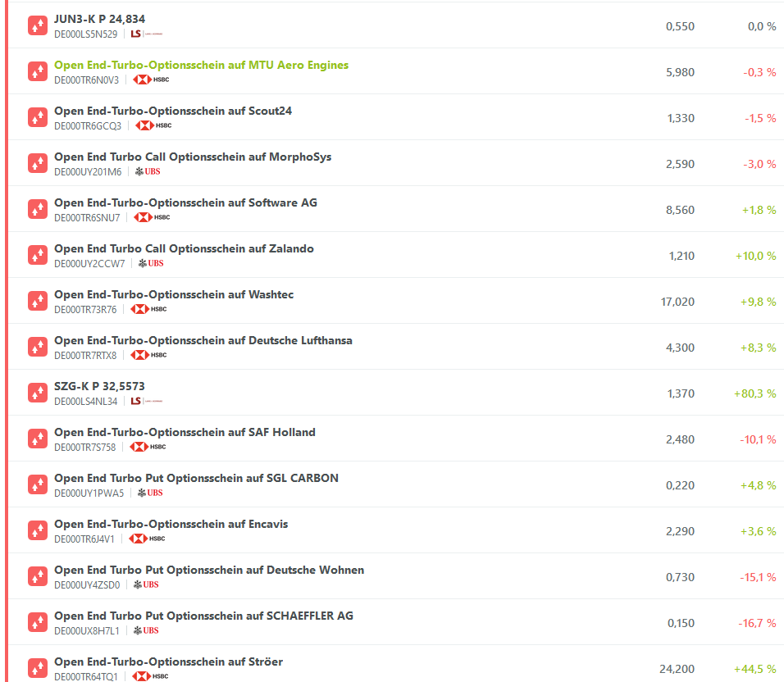Click the red icon beside SZG-K P 32,5573

(x=37, y=393)
